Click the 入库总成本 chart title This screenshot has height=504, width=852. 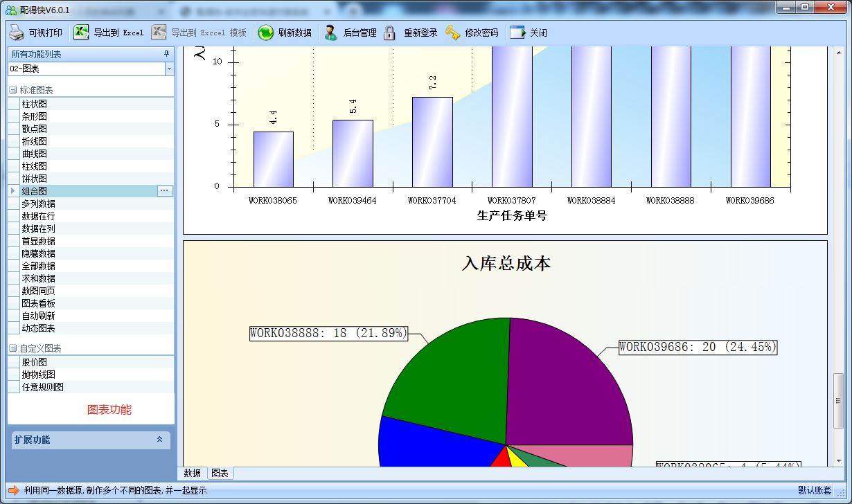(x=506, y=263)
